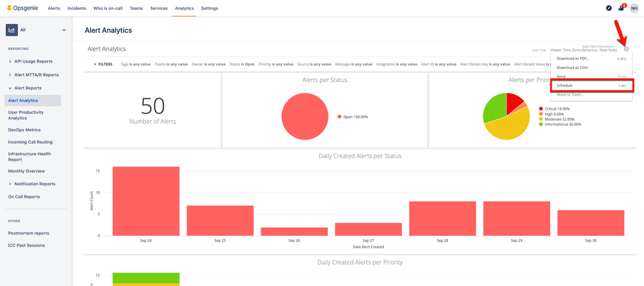The height and width of the screenshot is (286, 644).
Task: Click the Moderate 52.00% legend entry
Action: (556, 119)
